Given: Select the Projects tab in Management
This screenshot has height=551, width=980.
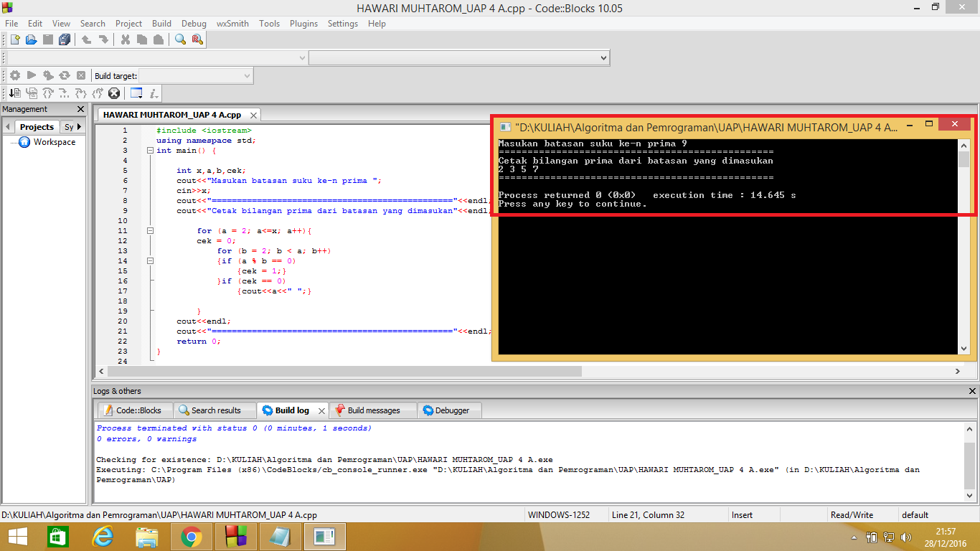Looking at the screenshot, I should coord(37,127).
